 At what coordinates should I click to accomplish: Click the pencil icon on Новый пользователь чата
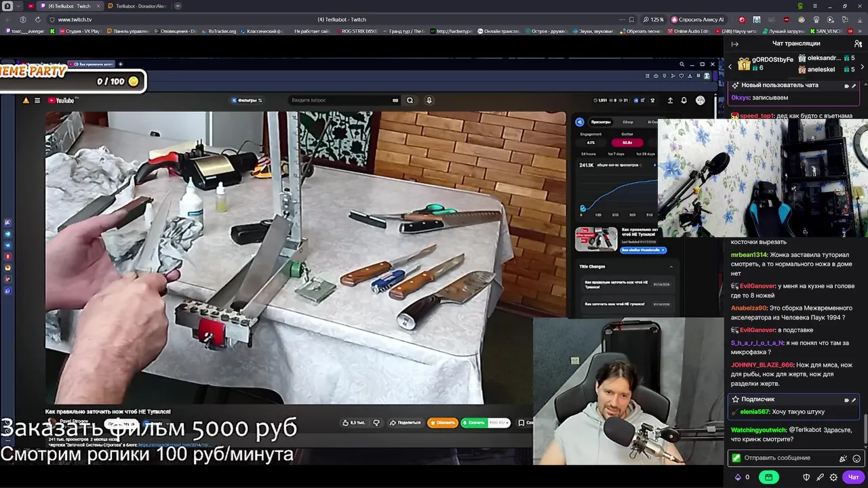point(854,86)
